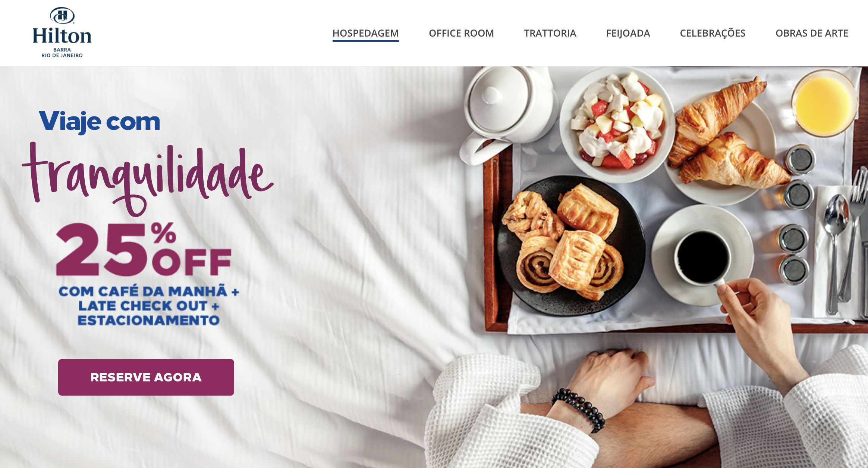Click the "tranquilidade" script heading

pos(148,178)
